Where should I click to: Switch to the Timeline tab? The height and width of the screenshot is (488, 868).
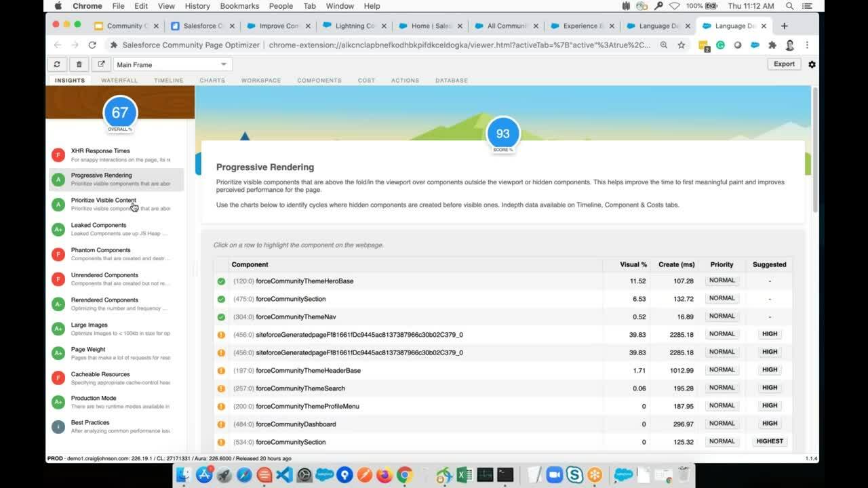(168, 80)
